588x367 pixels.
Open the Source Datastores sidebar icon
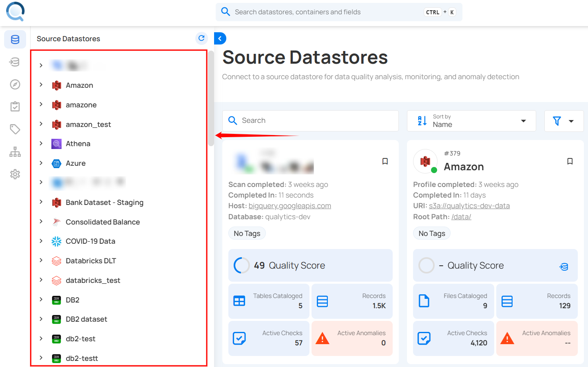click(x=15, y=39)
